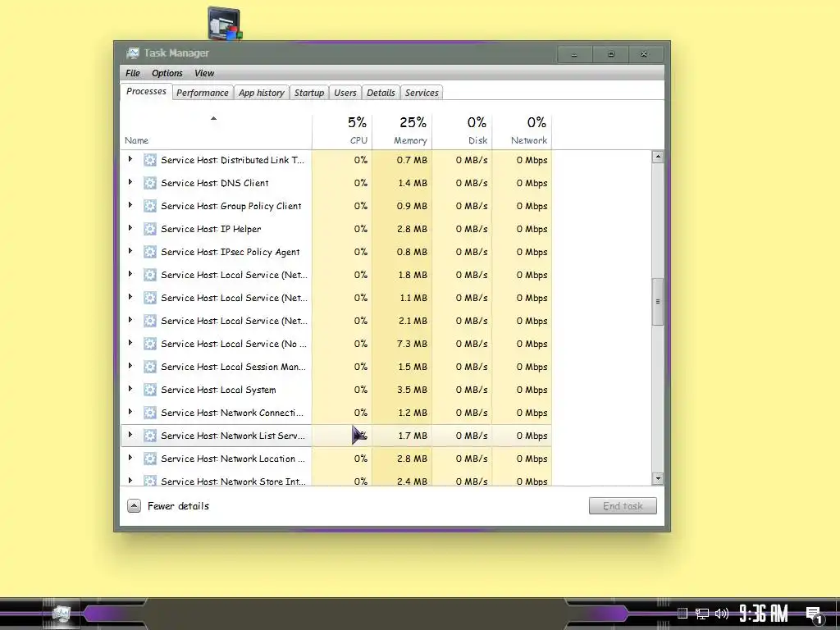This screenshot has width=840, height=630.
Task: Collapse view with Fewer details
Action: pyautogui.click(x=168, y=505)
